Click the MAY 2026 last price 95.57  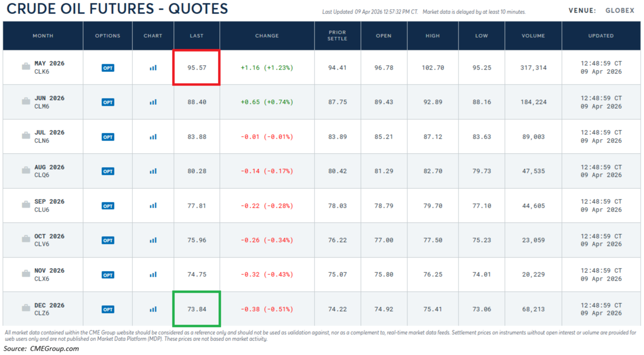197,68
